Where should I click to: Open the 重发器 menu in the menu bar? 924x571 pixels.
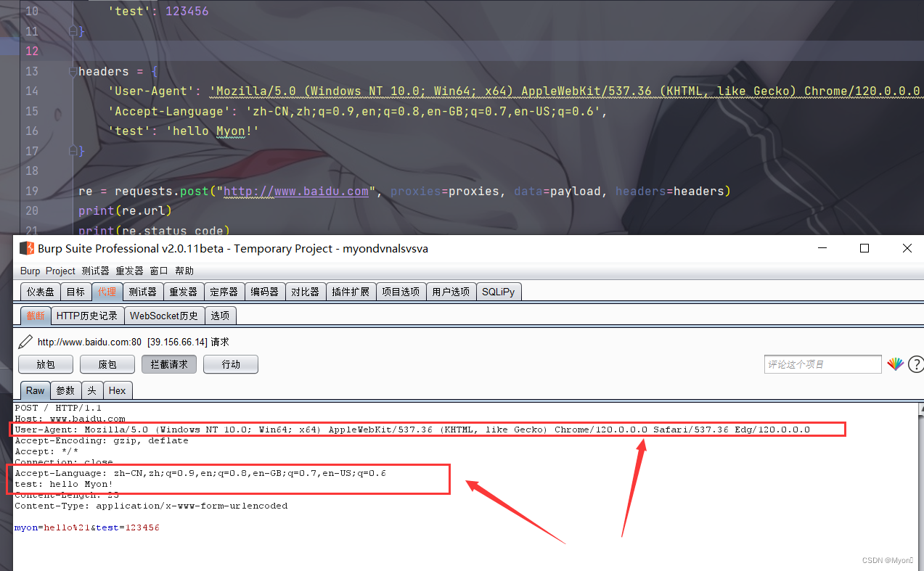pos(130,271)
